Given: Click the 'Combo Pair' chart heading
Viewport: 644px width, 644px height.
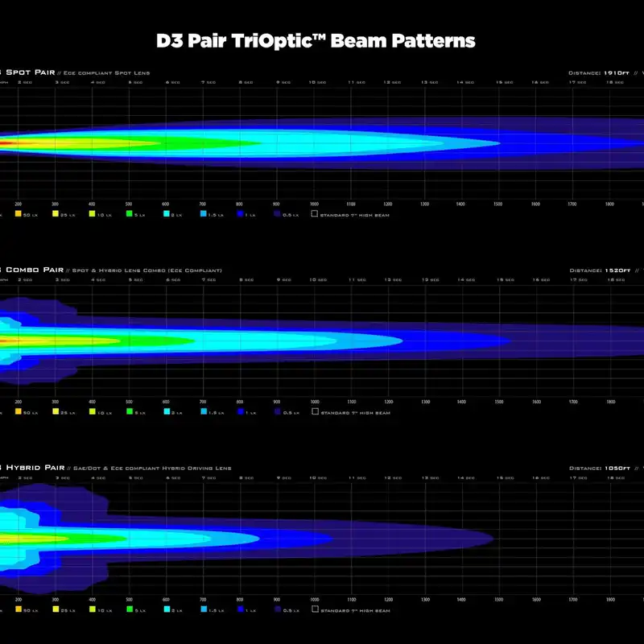Looking at the screenshot, I should click(35, 270).
